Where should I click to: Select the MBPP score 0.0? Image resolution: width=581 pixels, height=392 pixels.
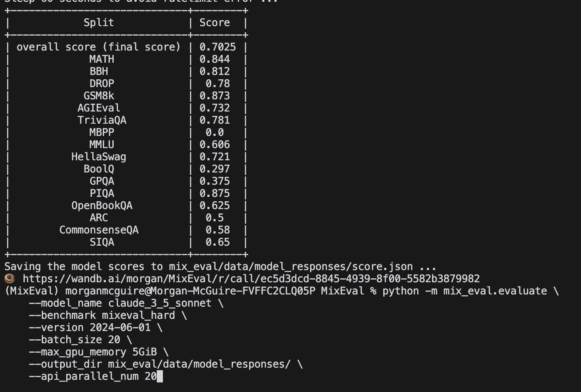[214, 132]
